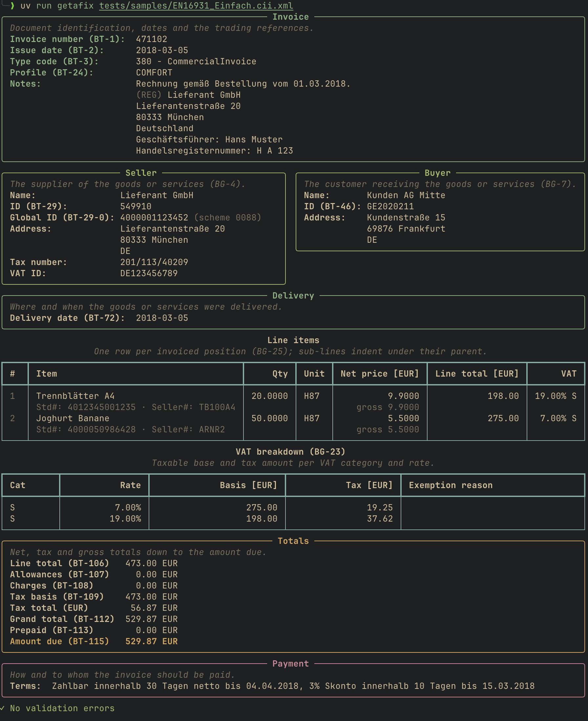Click the Payment panel title
Image resolution: width=588 pixels, height=721 pixels.
click(x=291, y=663)
